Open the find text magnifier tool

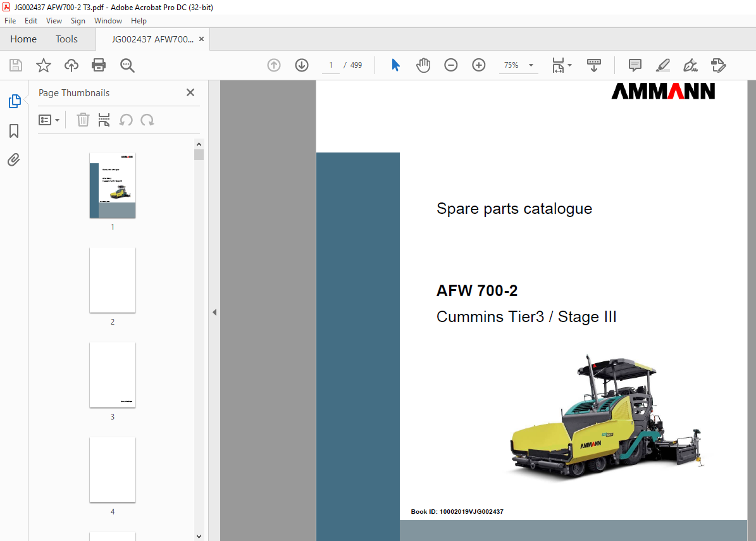(127, 65)
